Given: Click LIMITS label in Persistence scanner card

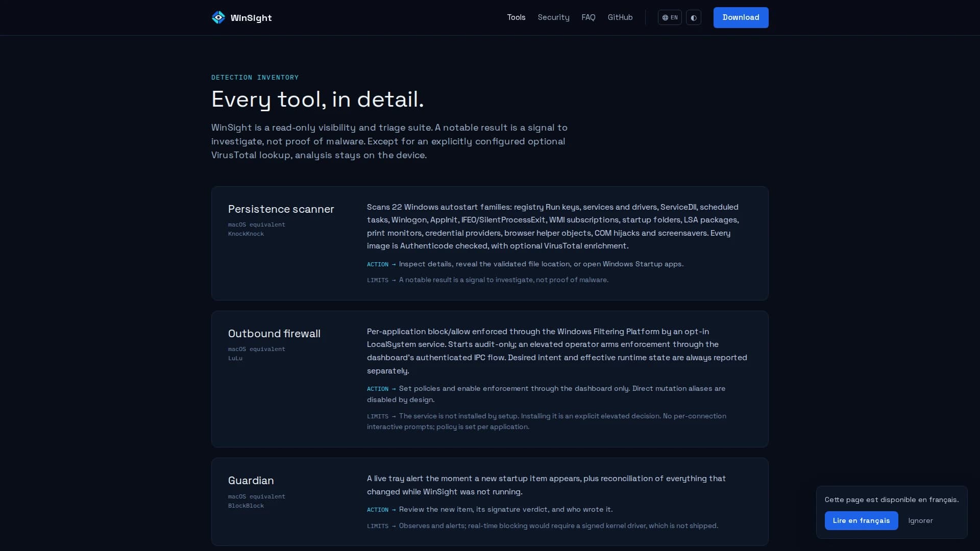Looking at the screenshot, I should click(x=378, y=280).
